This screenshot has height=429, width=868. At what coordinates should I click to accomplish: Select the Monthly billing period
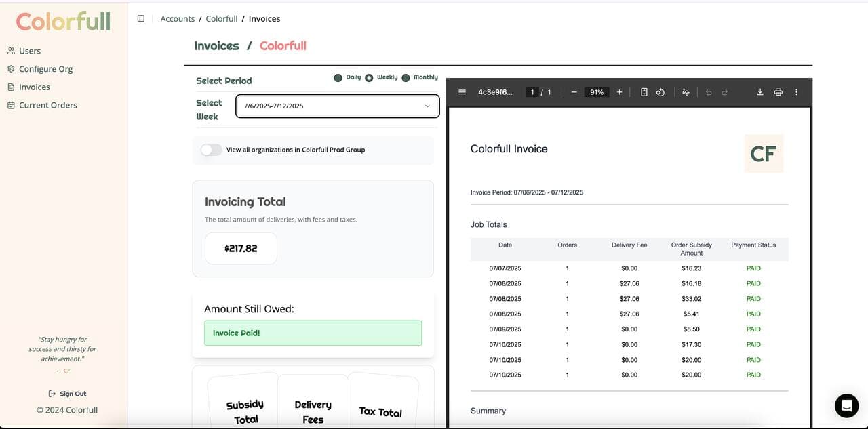point(406,77)
